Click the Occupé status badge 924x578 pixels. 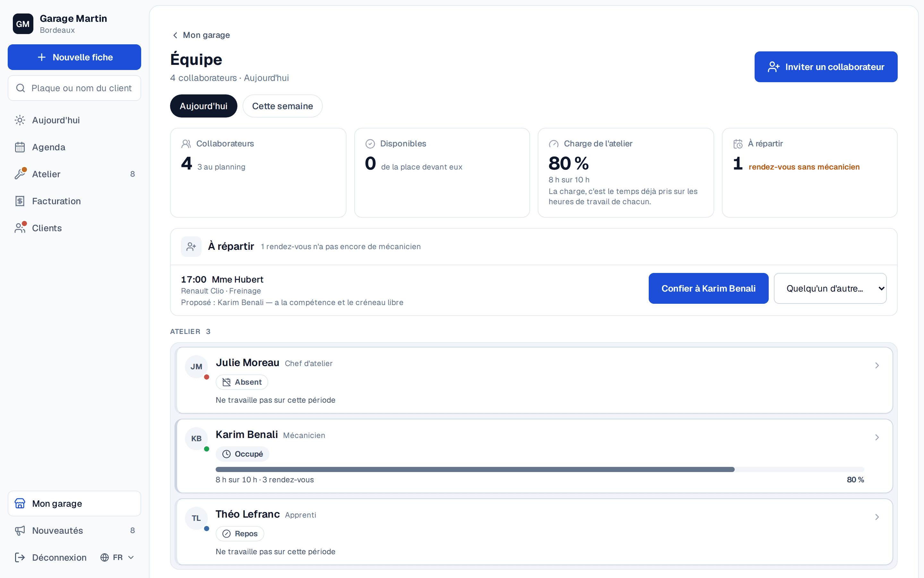[x=243, y=454]
